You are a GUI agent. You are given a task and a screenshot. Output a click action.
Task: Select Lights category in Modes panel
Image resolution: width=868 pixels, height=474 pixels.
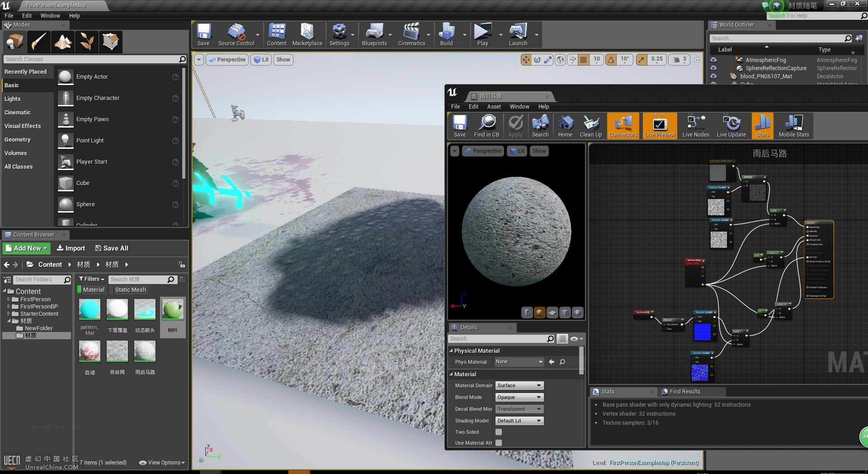13,99
